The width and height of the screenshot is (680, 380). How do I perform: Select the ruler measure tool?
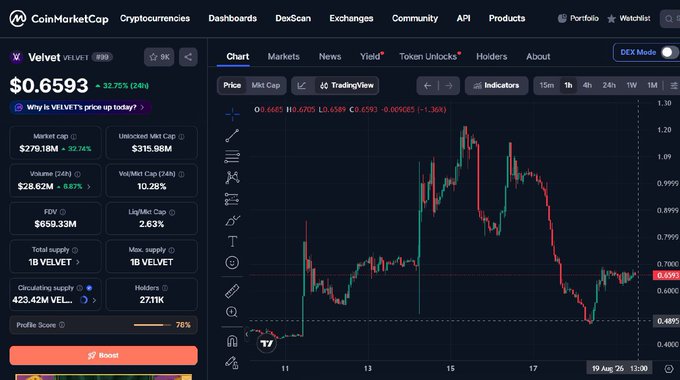(x=232, y=291)
